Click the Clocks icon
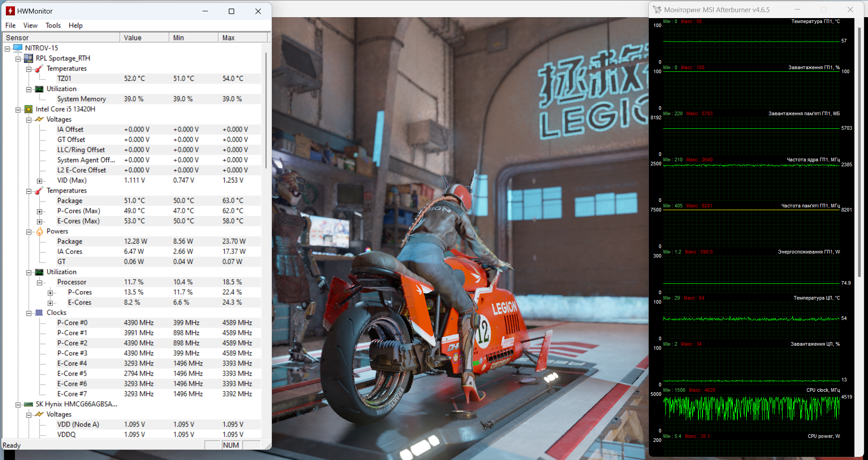The height and width of the screenshot is (460, 868). coord(39,313)
